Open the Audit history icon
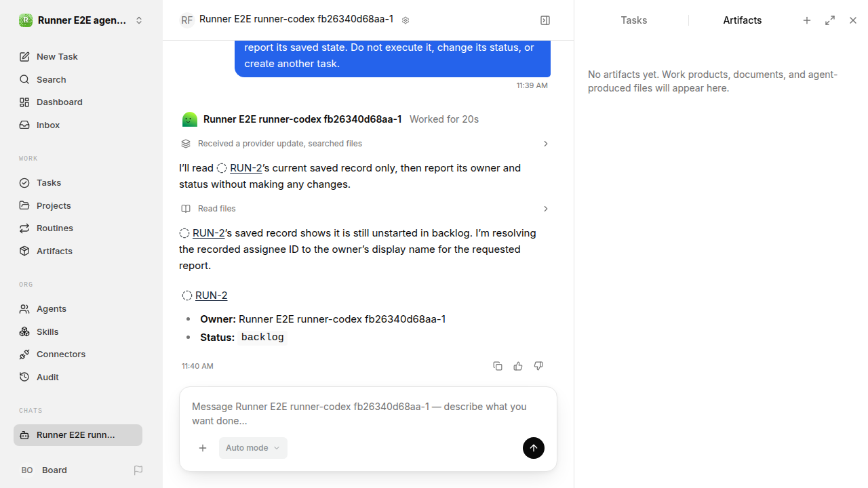 point(24,377)
